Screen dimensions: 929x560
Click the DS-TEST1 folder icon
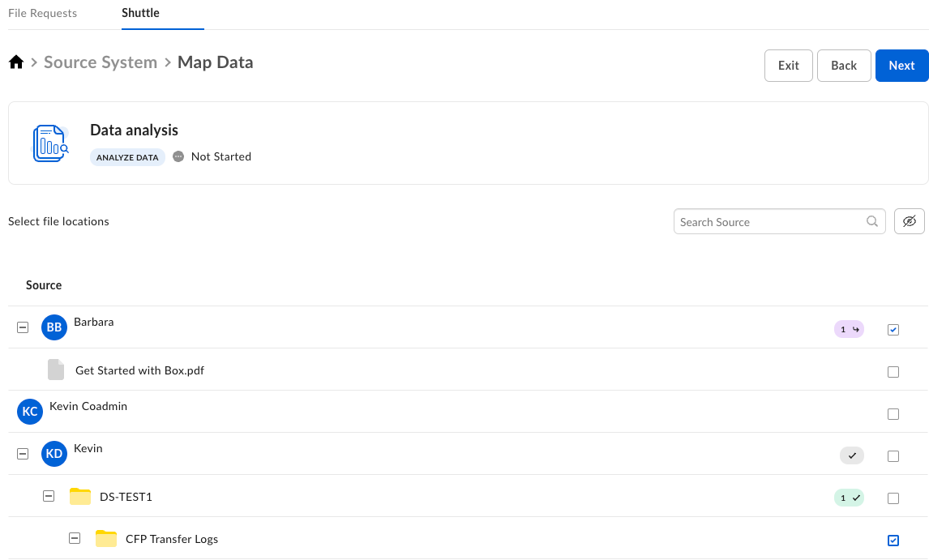(x=80, y=496)
